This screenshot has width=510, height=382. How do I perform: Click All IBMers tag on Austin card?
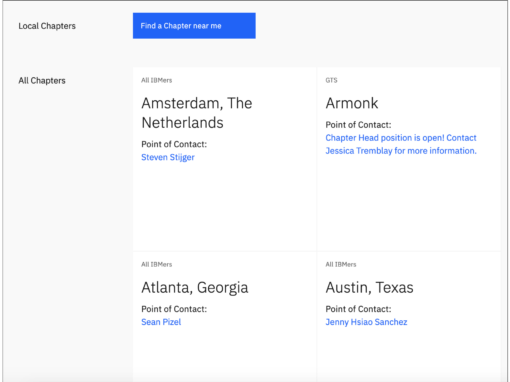(x=341, y=265)
